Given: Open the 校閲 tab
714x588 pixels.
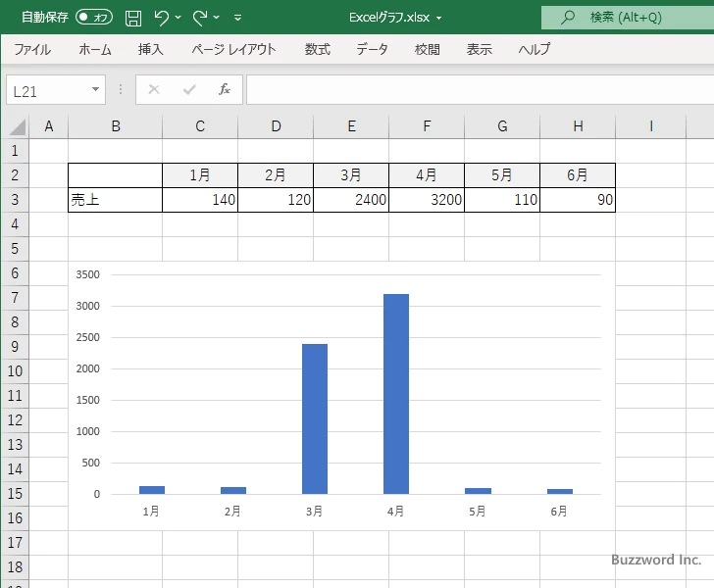Looking at the screenshot, I should point(428,49).
